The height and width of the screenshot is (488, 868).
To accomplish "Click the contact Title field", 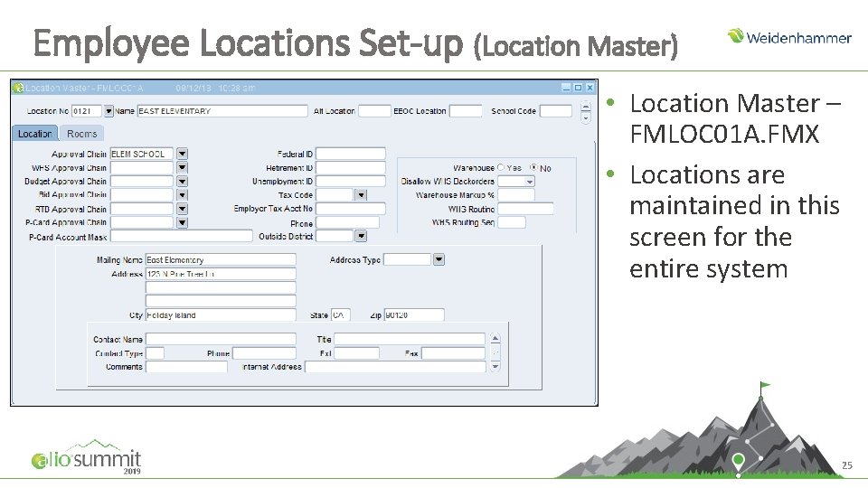I will [x=410, y=339].
